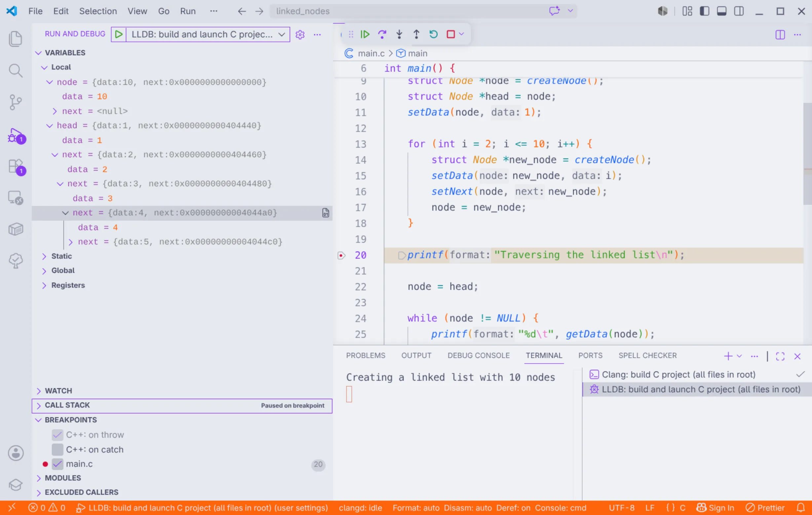Open the Run menu
This screenshot has width=812, height=515.
click(x=188, y=11)
